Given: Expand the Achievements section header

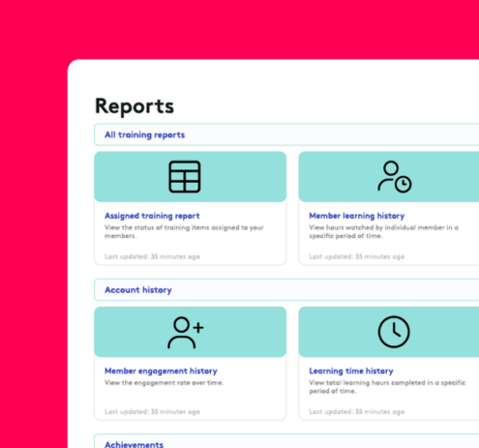Looking at the screenshot, I should click(286, 441).
